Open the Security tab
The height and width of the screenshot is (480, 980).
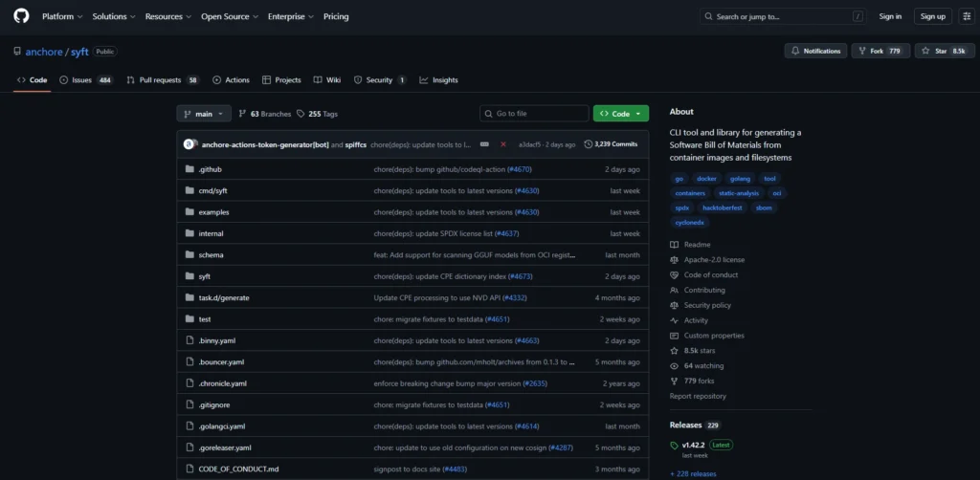coord(380,80)
